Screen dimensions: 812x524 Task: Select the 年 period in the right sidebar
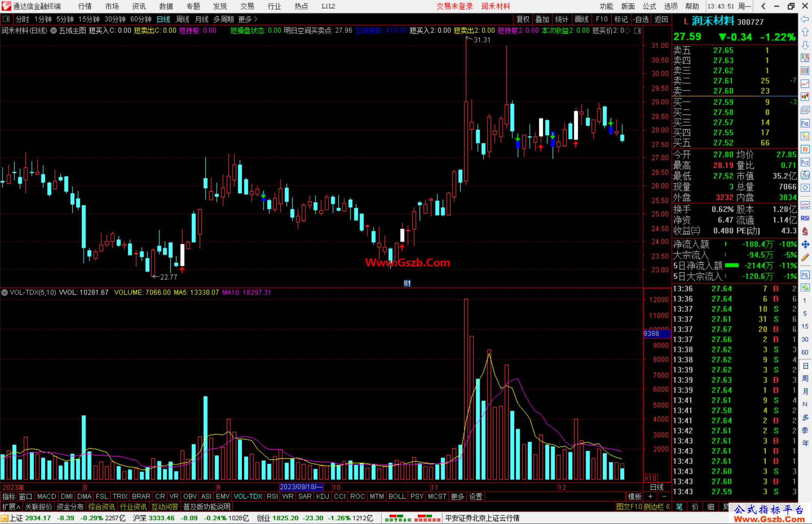tap(805, 443)
